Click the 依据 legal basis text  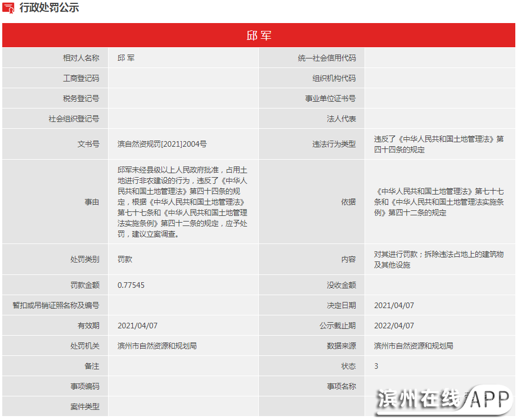pos(438,202)
